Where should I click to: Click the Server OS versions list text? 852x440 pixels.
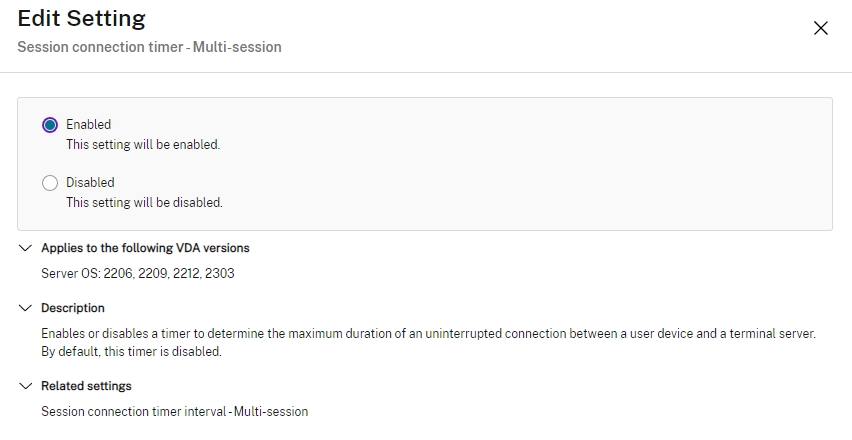[x=138, y=273]
